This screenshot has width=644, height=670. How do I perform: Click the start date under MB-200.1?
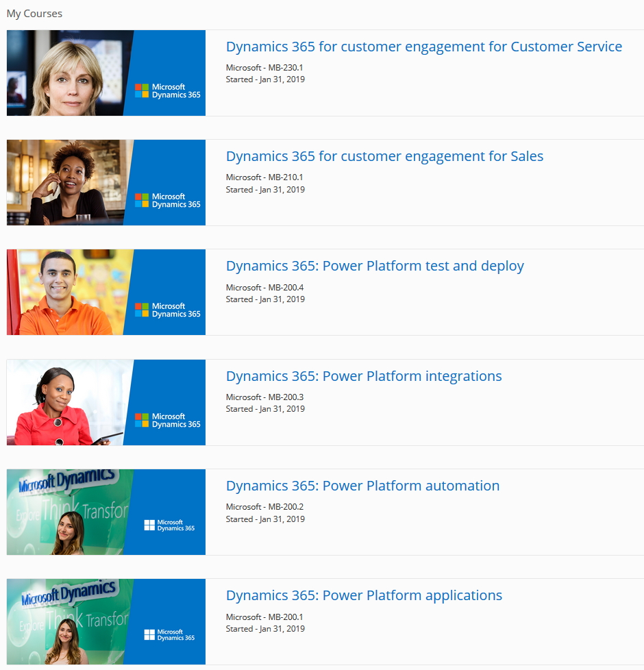(x=265, y=629)
